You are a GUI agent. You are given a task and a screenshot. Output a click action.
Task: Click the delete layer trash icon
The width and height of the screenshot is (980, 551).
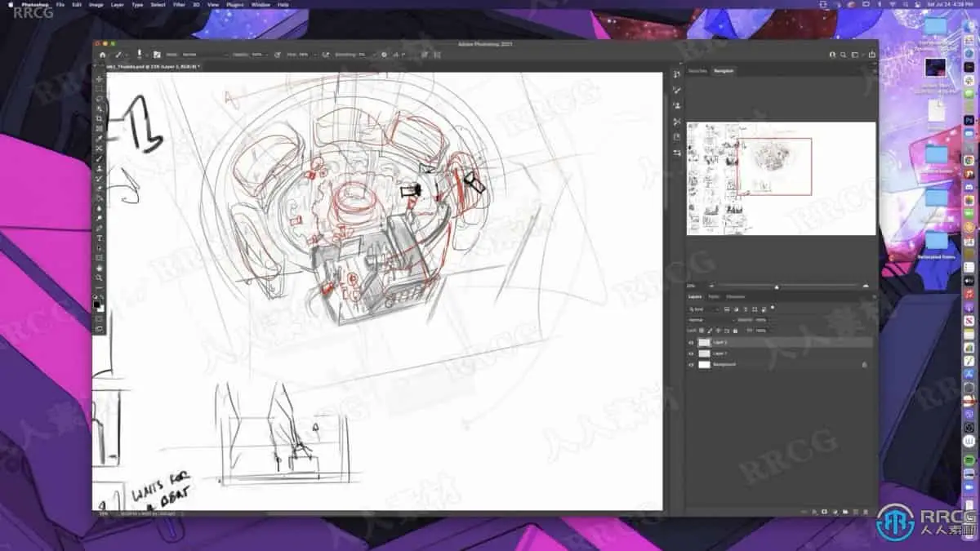pos(866,512)
